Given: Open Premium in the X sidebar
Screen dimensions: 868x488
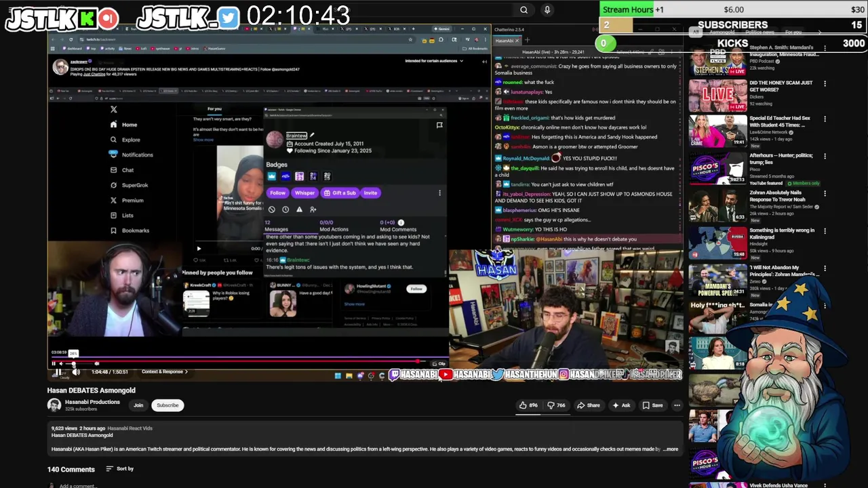Looking at the screenshot, I should pos(126,201).
